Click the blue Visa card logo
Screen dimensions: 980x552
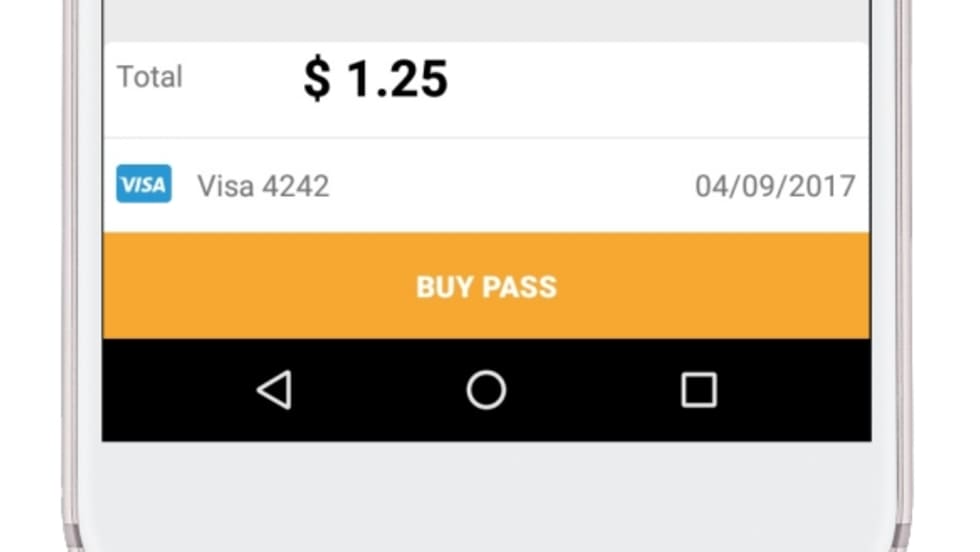click(143, 185)
